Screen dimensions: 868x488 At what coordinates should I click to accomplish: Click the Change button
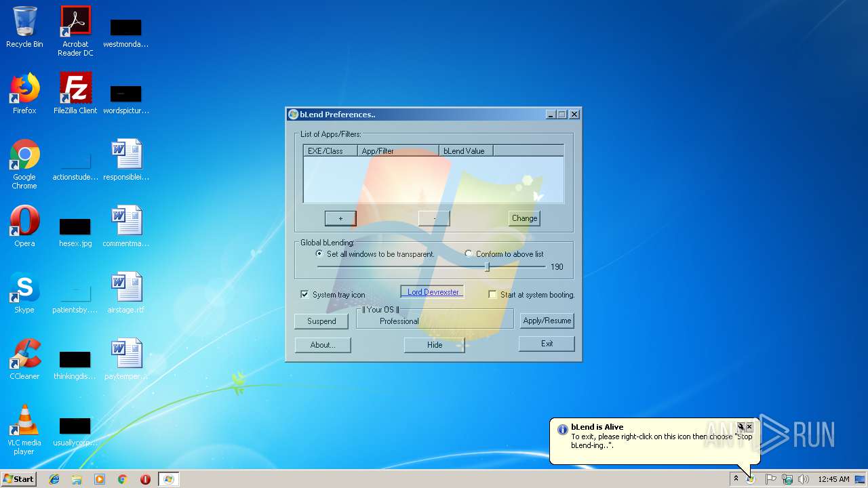(x=524, y=218)
